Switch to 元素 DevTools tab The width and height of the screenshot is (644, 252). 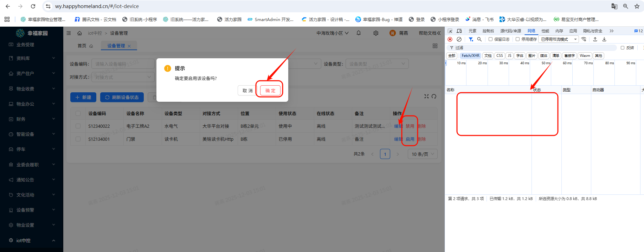[x=472, y=31]
